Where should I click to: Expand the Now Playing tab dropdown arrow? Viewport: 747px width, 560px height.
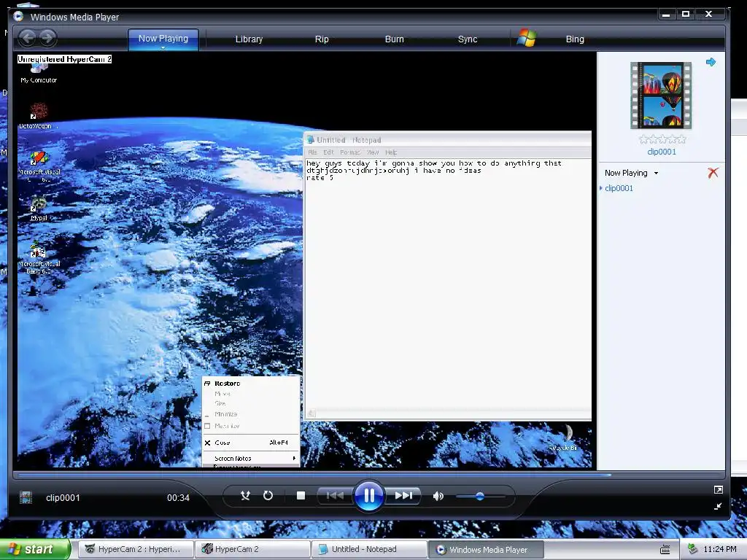coord(163,48)
